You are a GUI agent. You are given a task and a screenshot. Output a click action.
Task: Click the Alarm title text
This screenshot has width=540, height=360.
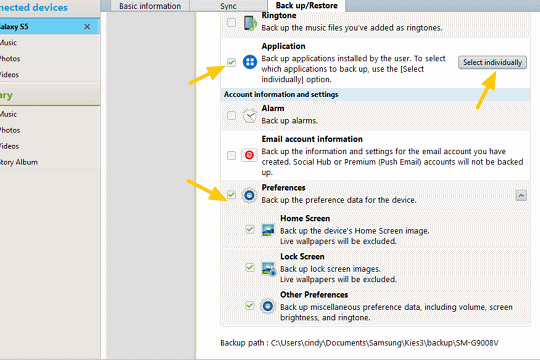click(273, 108)
